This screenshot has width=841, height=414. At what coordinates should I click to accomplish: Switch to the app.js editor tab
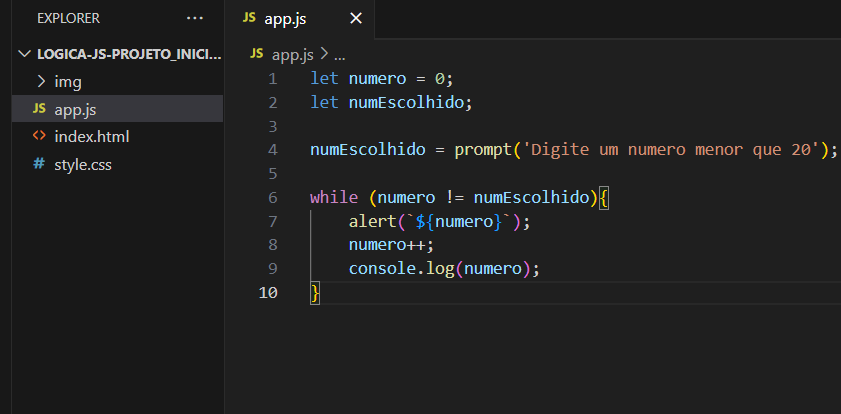[x=299, y=19]
